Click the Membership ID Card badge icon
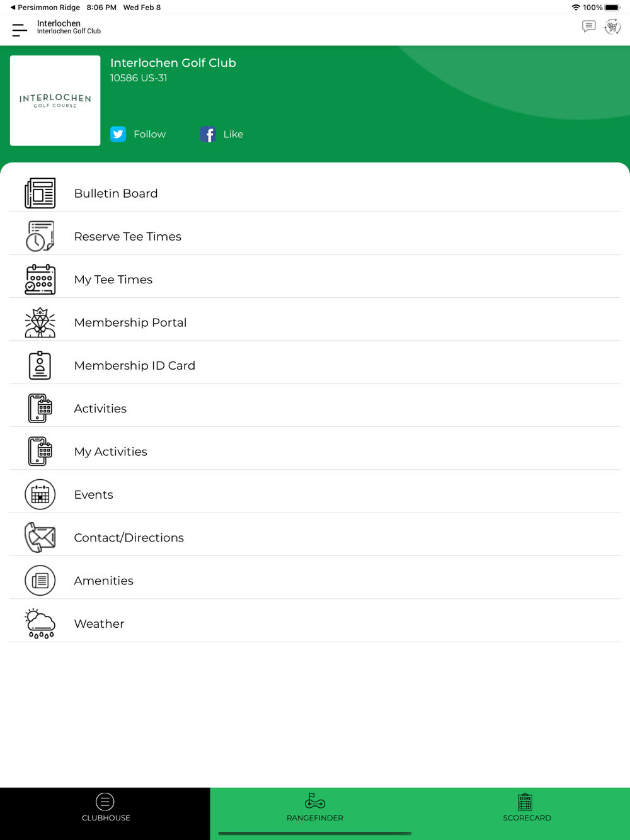Image resolution: width=630 pixels, height=840 pixels. coord(40,365)
